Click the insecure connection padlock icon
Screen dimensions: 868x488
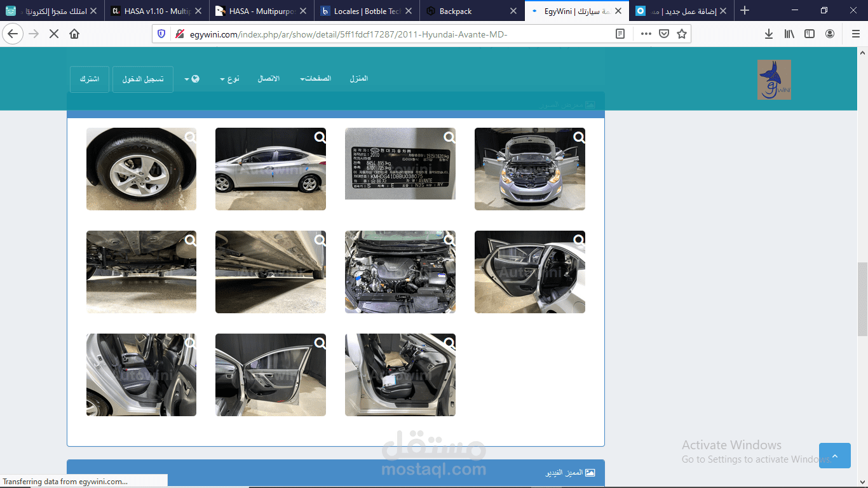tap(179, 34)
